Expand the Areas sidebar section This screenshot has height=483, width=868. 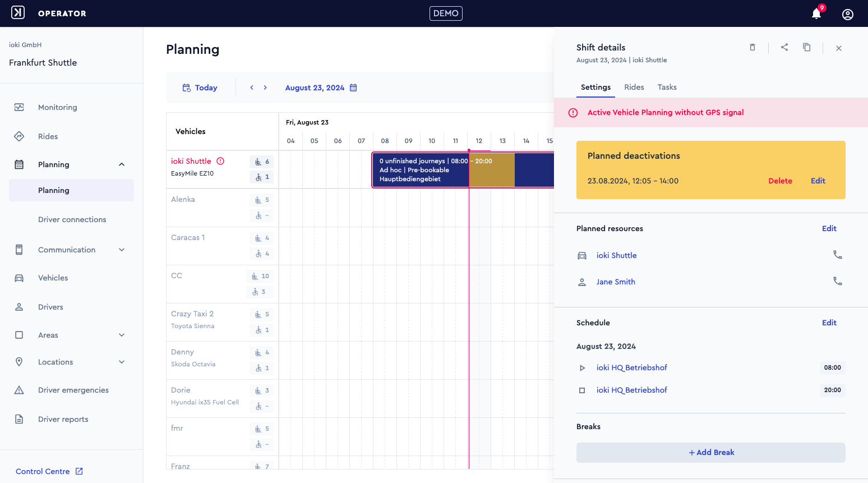[122, 335]
